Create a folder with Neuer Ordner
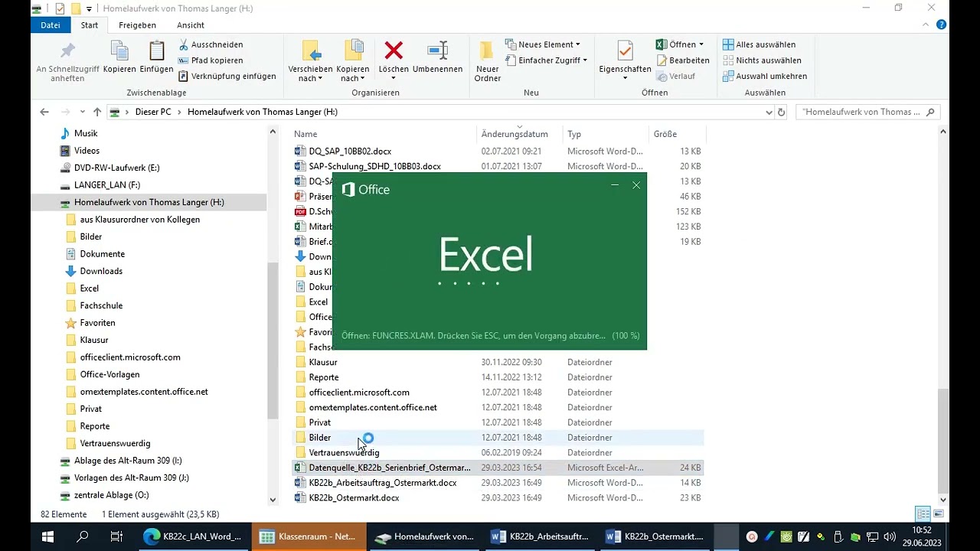Image resolution: width=980 pixels, height=551 pixels. pos(487,62)
